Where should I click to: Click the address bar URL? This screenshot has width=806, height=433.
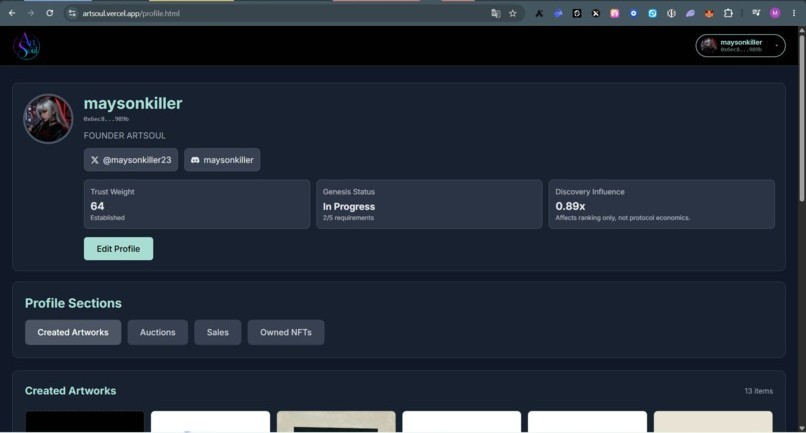131,13
